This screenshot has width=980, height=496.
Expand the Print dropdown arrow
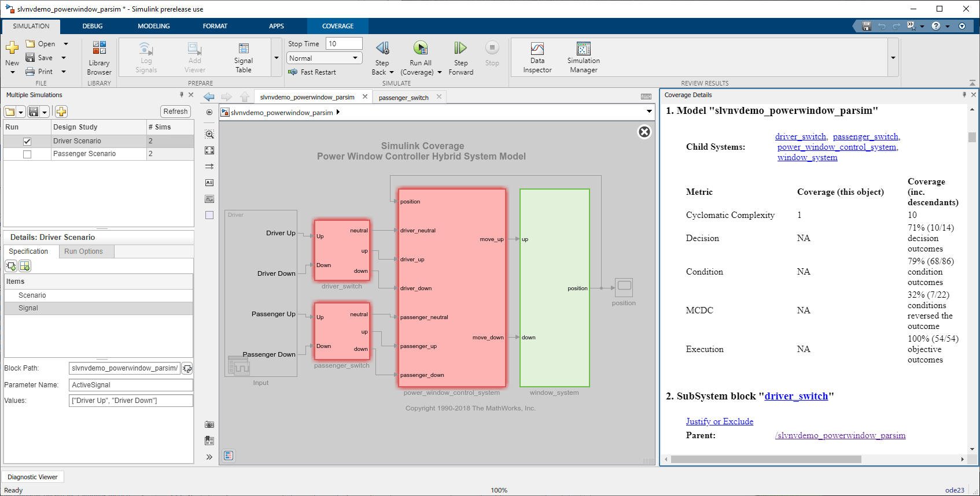tap(64, 72)
